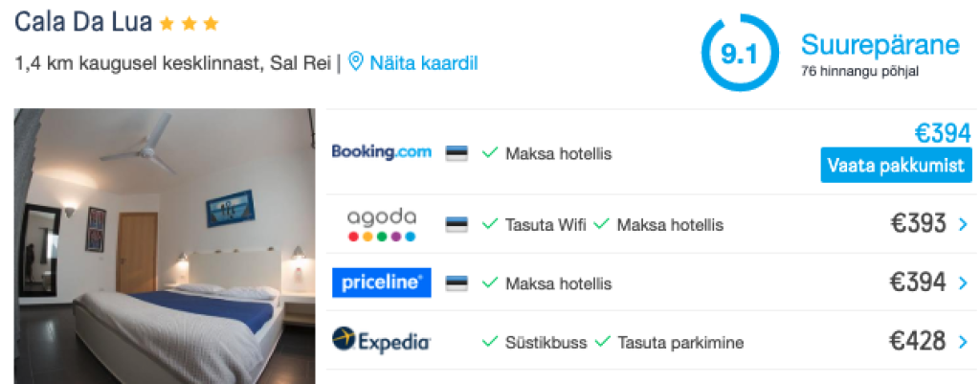
Task: Click the Tasuta Wifi checkmark item
Action: 534,225
